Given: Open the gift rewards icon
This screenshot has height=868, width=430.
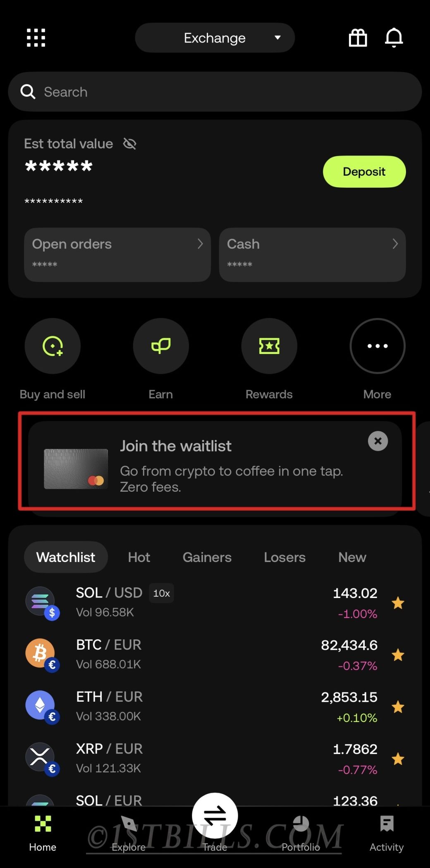Looking at the screenshot, I should 358,38.
